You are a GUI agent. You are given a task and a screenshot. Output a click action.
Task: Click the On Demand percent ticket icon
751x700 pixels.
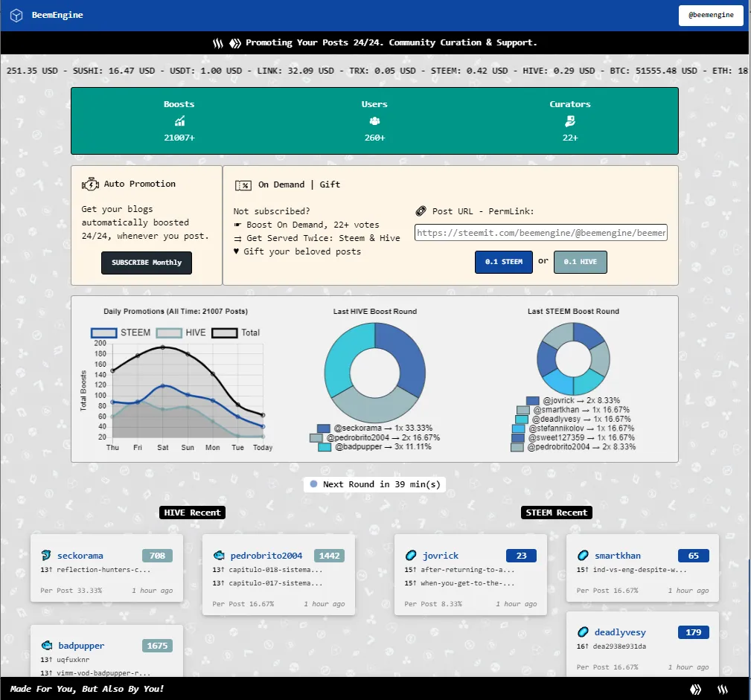tap(243, 185)
